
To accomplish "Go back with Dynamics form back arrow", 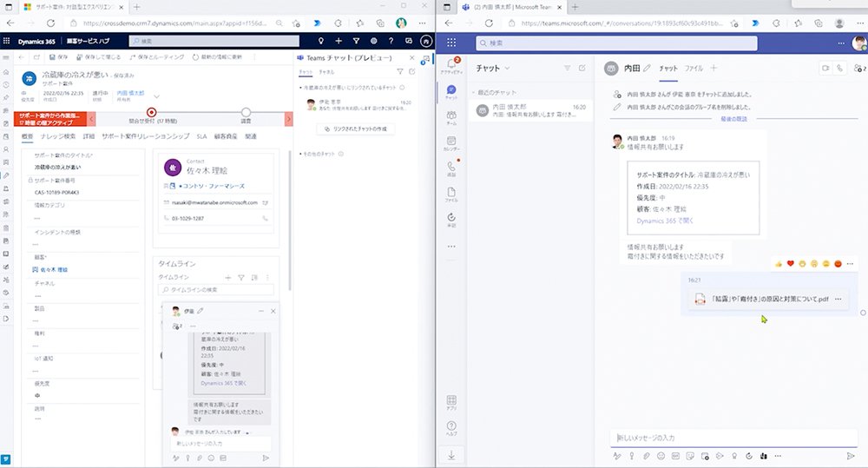I will click(22, 57).
